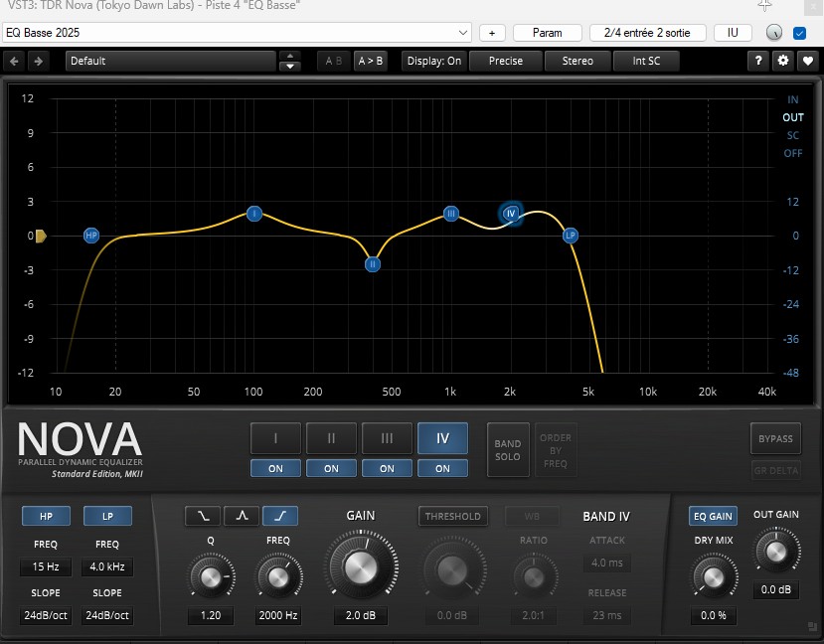Image resolution: width=824 pixels, height=644 pixels.
Task: Open the help question mark icon
Action: (x=758, y=61)
